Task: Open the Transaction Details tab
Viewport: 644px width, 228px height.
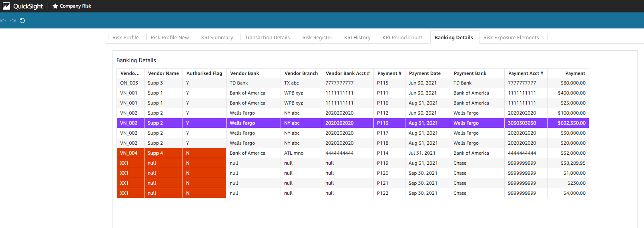Action: coord(267,37)
